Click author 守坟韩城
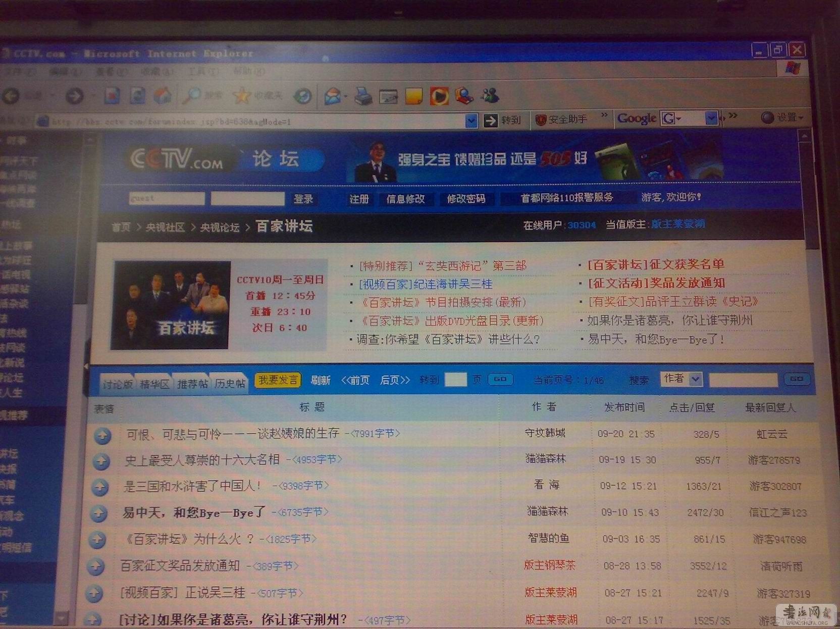The height and width of the screenshot is (629, 840). tap(545, 432)
